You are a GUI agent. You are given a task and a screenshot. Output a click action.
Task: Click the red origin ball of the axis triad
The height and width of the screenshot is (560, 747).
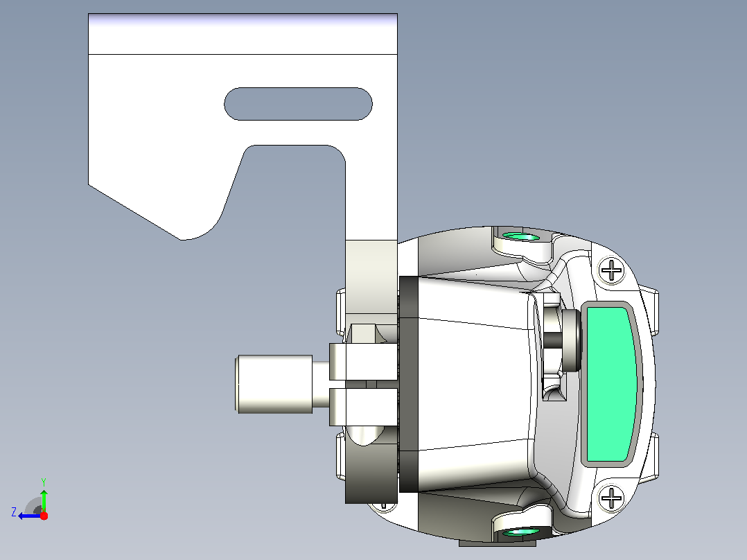pos(44,516)
